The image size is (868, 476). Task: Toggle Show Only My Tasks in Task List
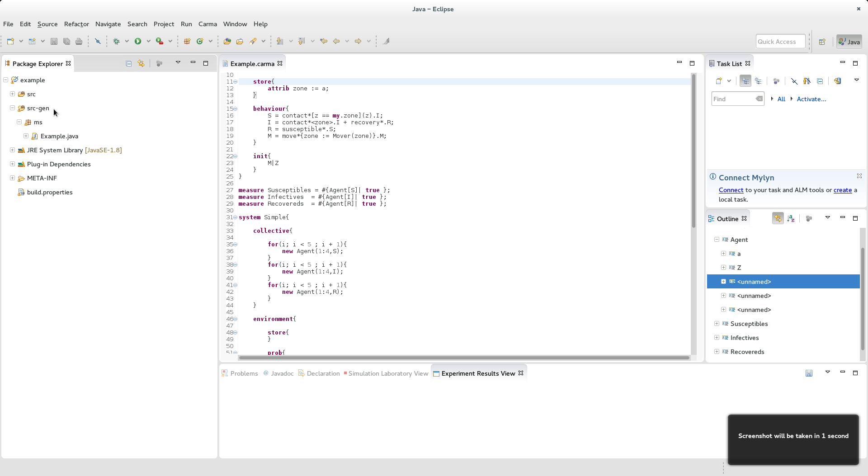pyautogui.click(x=807, y=81)
